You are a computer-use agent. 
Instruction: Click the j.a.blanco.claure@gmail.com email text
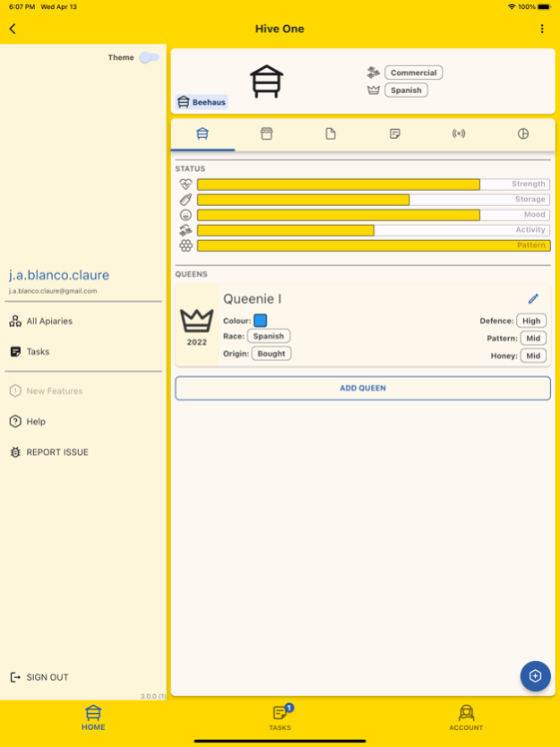(x=53, y=290)
